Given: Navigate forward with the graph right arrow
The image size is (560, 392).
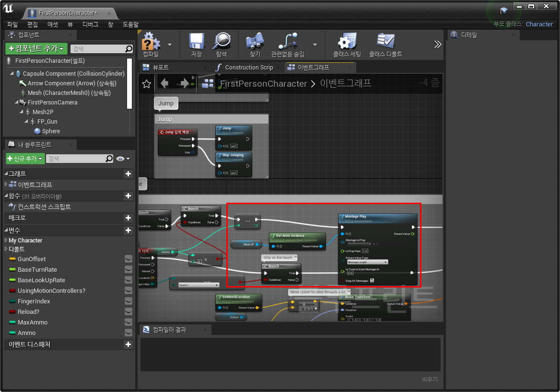Looking at the screenshot, I should (x=185, y=83).
